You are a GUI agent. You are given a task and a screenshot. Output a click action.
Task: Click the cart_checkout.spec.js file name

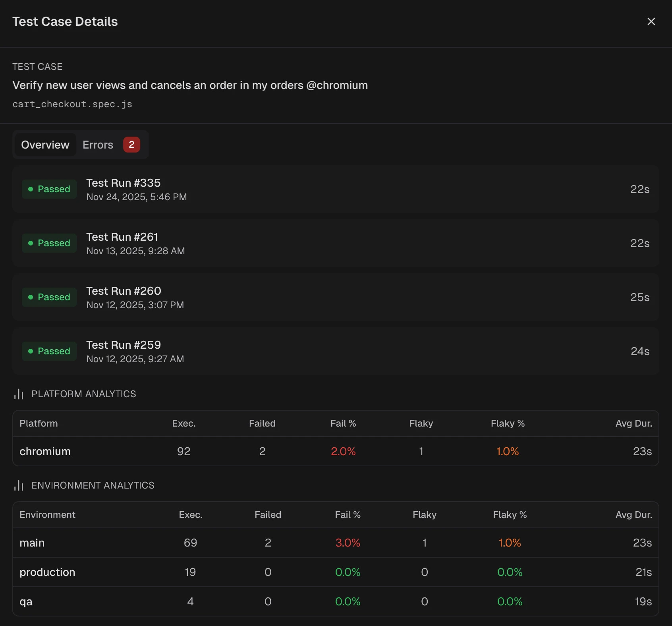click(x=72, y=104)
